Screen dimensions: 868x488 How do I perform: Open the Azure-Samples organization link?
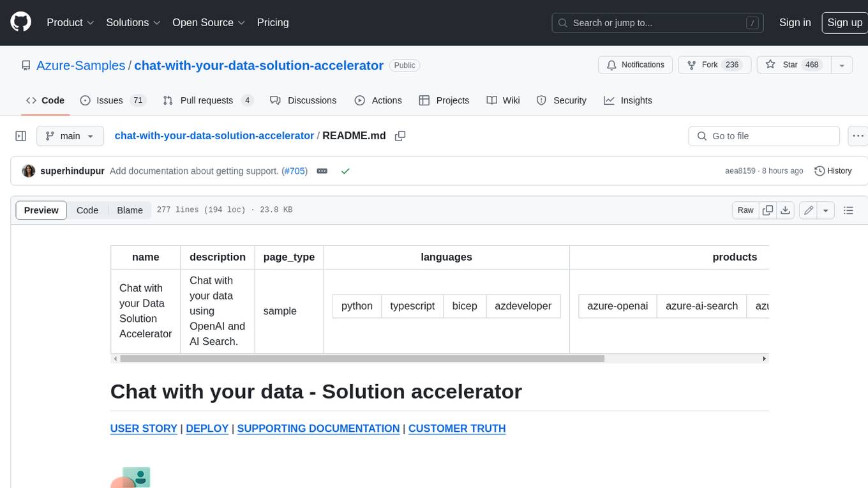80,65
